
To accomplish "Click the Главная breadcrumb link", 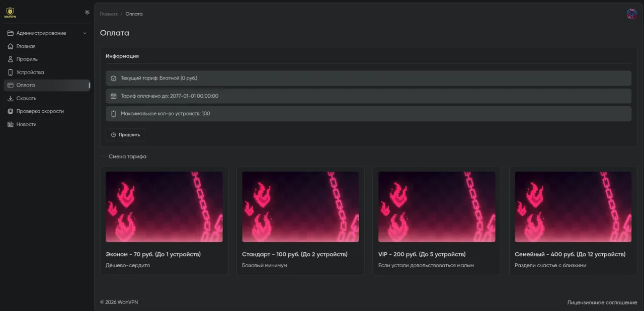I will [x=109, y=14].
